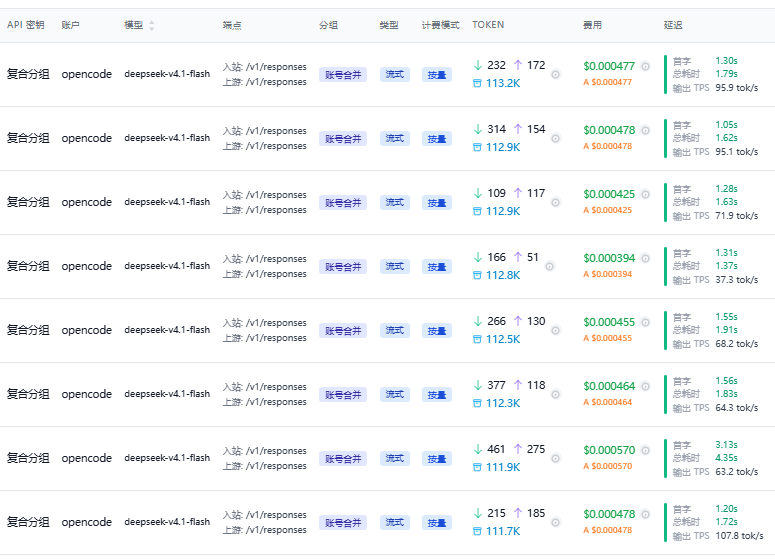The width and height of the screenshot is (775, 559).
Task: Open cost info icon next to $0.000455
Action: click(x=646, y=322)
